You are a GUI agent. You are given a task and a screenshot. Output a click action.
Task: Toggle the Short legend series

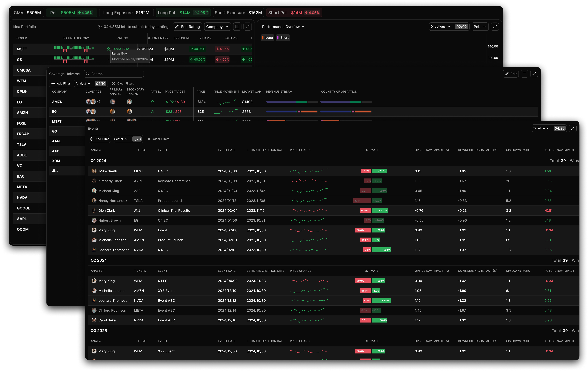[x=283, y=38]
